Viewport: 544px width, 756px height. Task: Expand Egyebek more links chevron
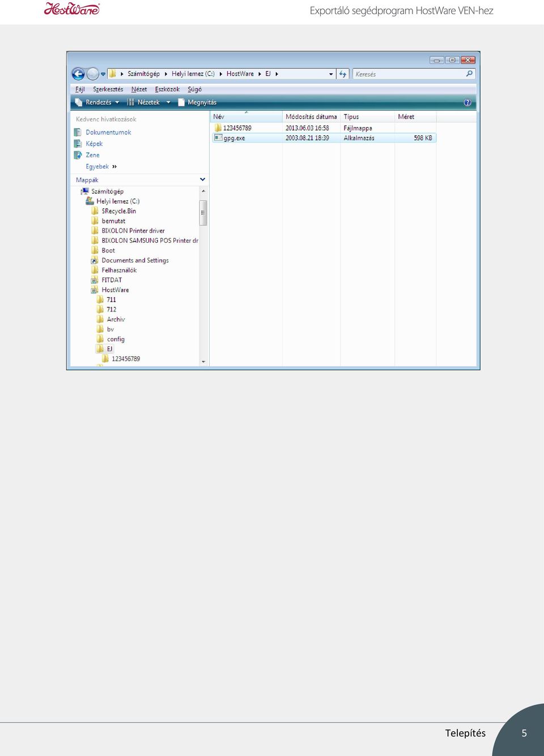(x=114, y=167)
